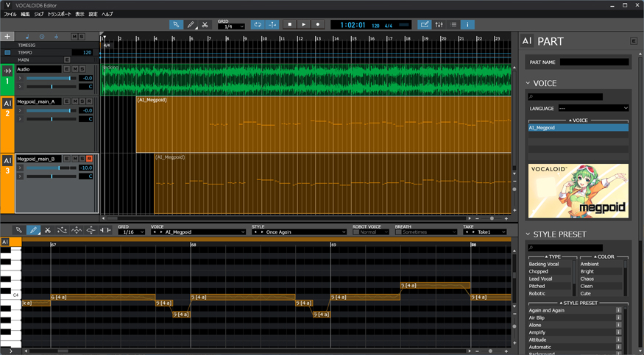The height and width of the screenshot is (355, 644).
Task: Open the トランスポート (Transport) menu
Action: click(x=60, y=14)
